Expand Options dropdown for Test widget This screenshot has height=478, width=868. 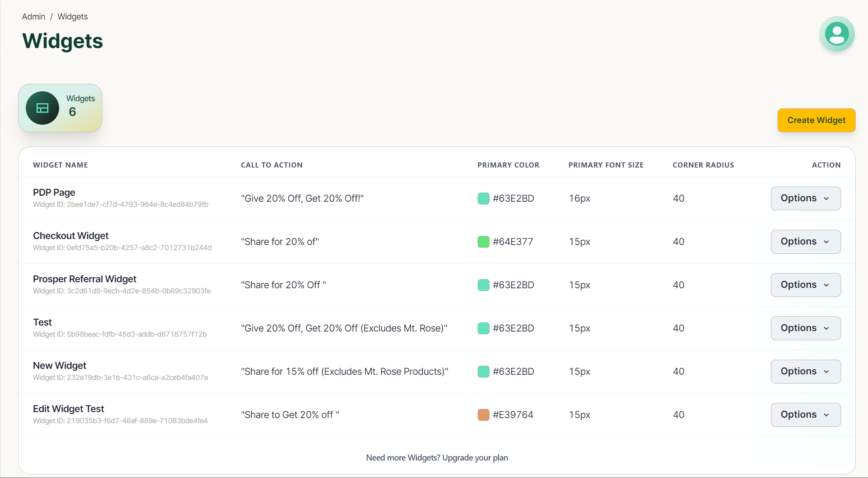tap(805, 328)
